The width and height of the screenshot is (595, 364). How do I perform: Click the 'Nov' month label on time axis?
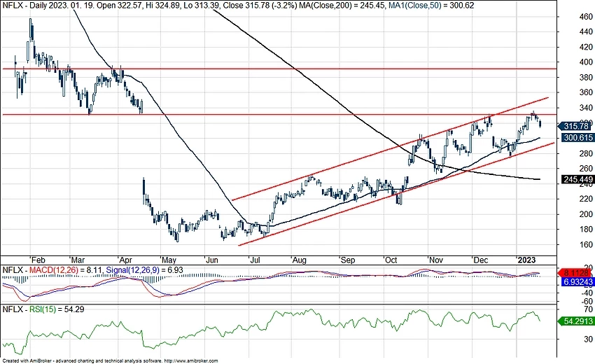436,260
